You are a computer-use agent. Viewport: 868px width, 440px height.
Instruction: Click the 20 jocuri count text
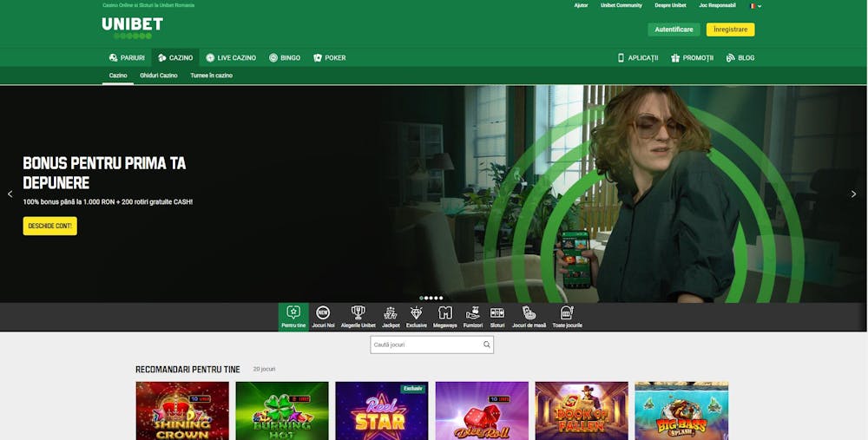tap(264, 369)
